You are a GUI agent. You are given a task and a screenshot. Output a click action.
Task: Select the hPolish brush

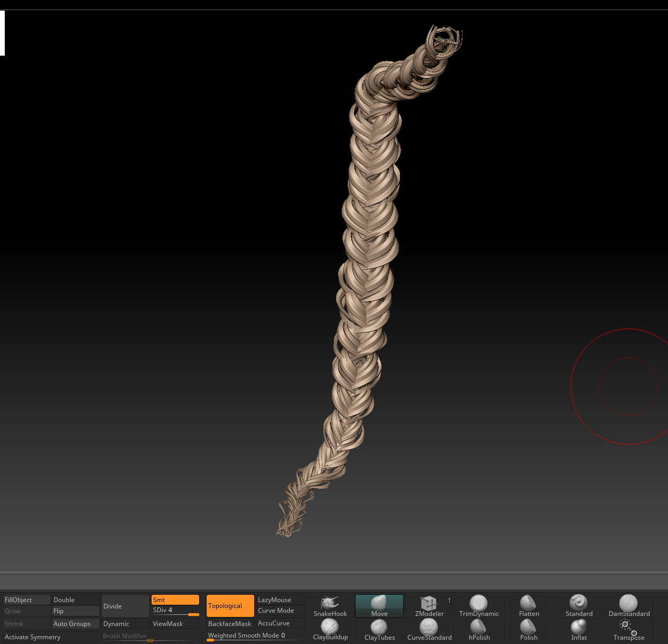click(x=479, y=631)
